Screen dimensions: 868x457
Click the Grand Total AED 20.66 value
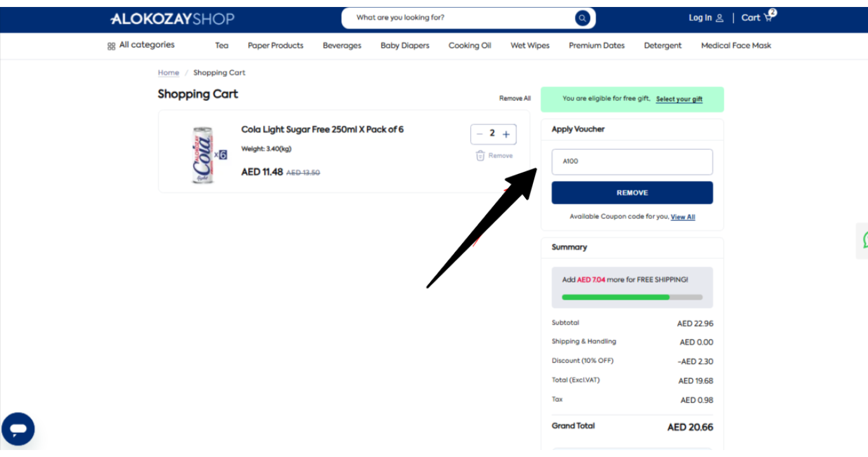point(690,428)
